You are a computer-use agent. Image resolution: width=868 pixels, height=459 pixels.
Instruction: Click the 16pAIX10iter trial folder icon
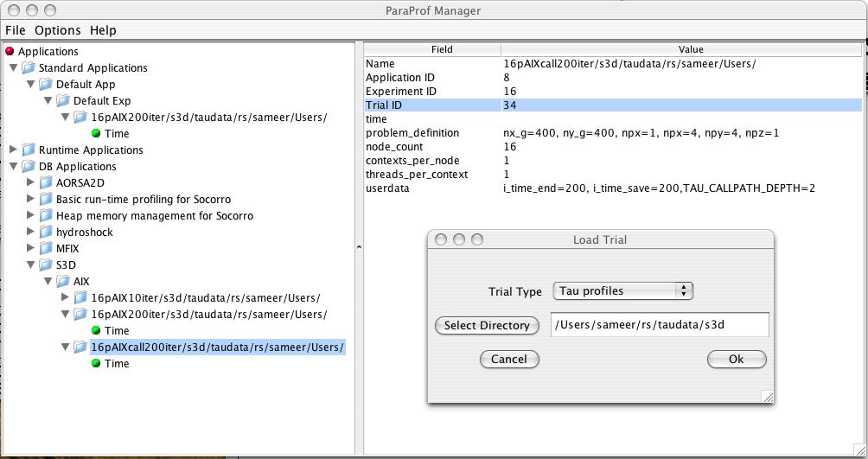coord(81,298)
